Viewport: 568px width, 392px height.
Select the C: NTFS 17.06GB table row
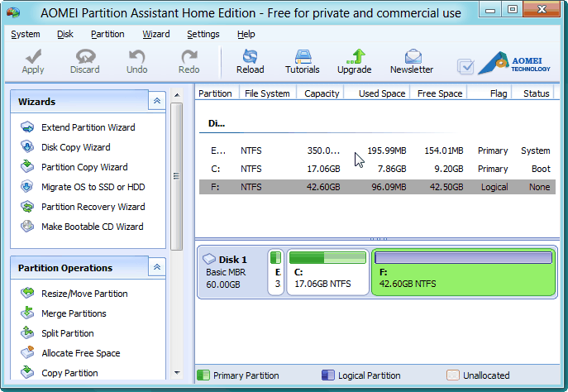pos(377,169)
